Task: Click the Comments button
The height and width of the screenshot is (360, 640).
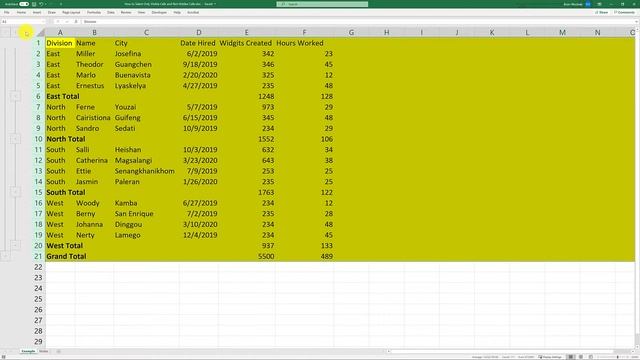Action: click(x=624, y=13)
